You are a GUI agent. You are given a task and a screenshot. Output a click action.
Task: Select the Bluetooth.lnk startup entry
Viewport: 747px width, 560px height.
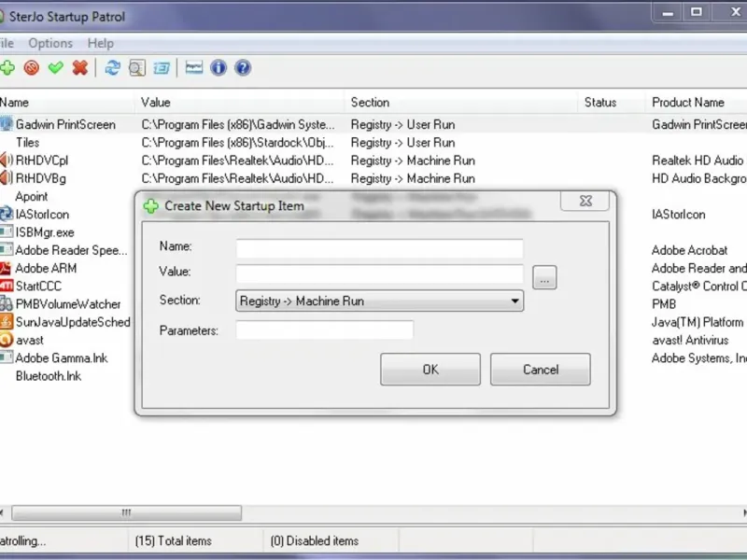tap(49, 376)
